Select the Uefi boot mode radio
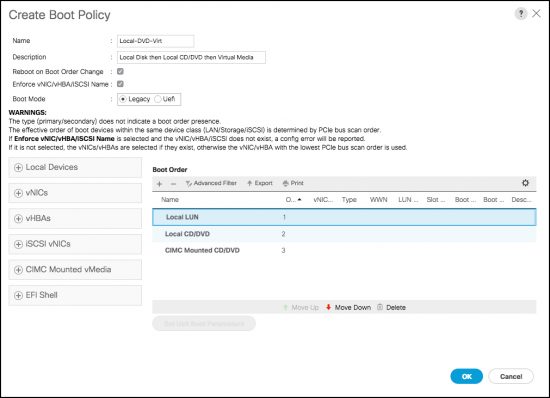Image resolution: width=550 pixels, height=398 pixels. pyautogui.click(x=158, y=99)
